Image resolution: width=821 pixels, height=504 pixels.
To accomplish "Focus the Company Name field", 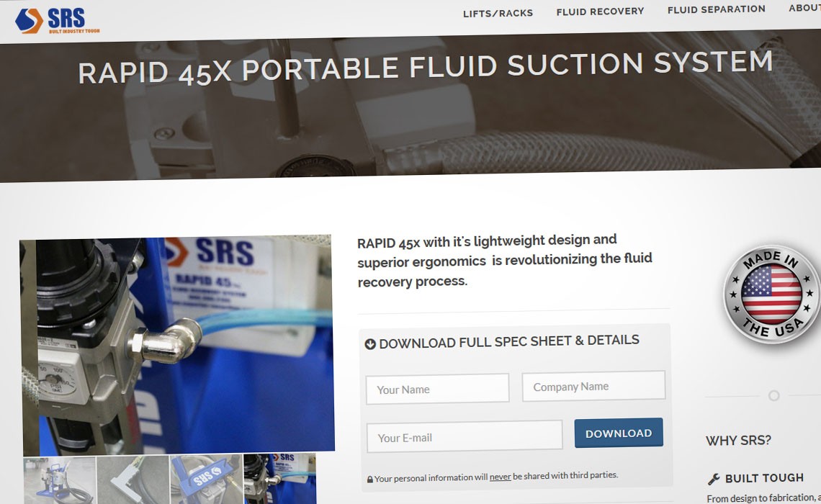I will [593, 386].
